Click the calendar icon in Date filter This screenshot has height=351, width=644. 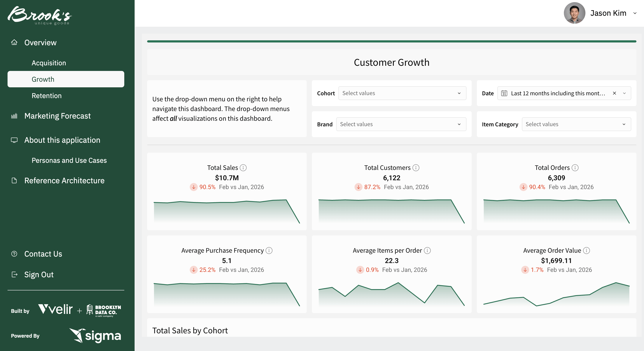point(504,93)
